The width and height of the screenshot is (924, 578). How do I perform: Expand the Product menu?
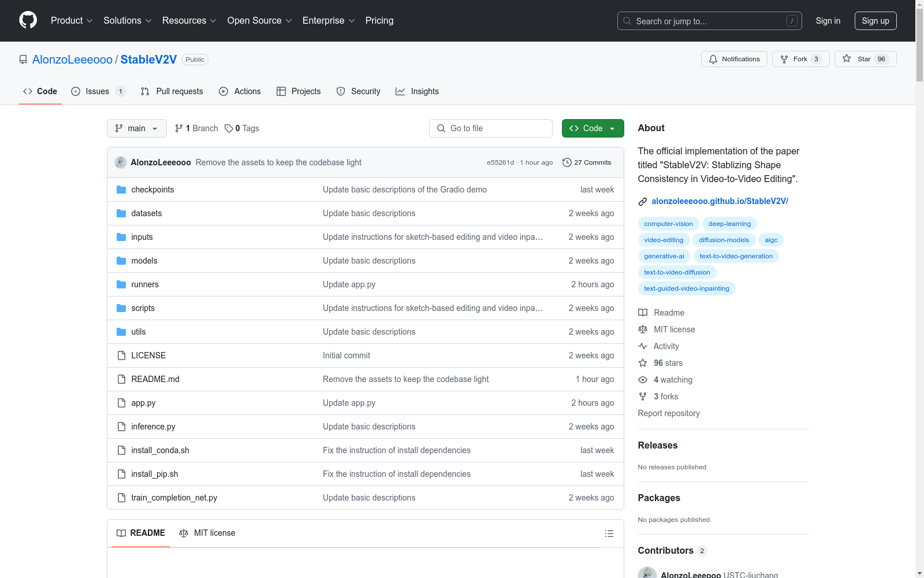point(72,20)
